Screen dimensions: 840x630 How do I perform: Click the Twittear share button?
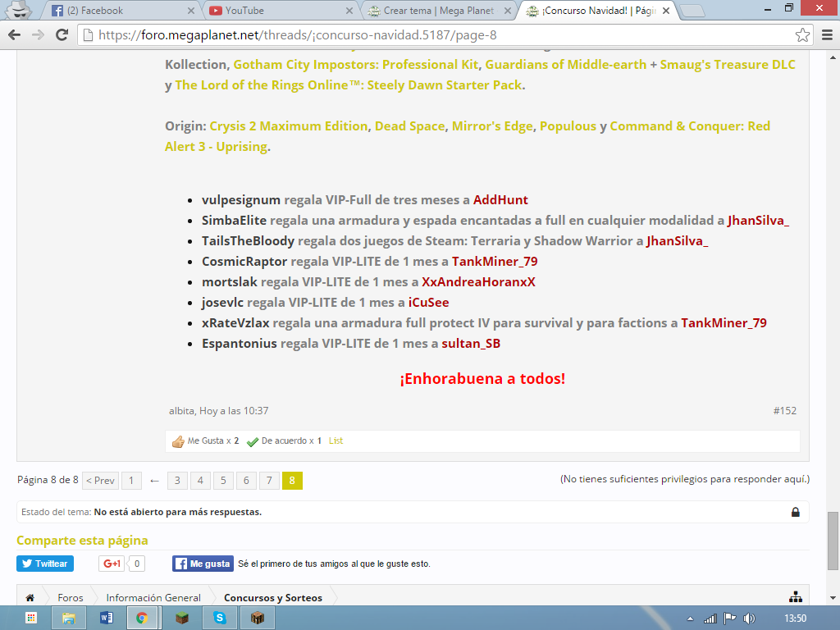[45, 564]
